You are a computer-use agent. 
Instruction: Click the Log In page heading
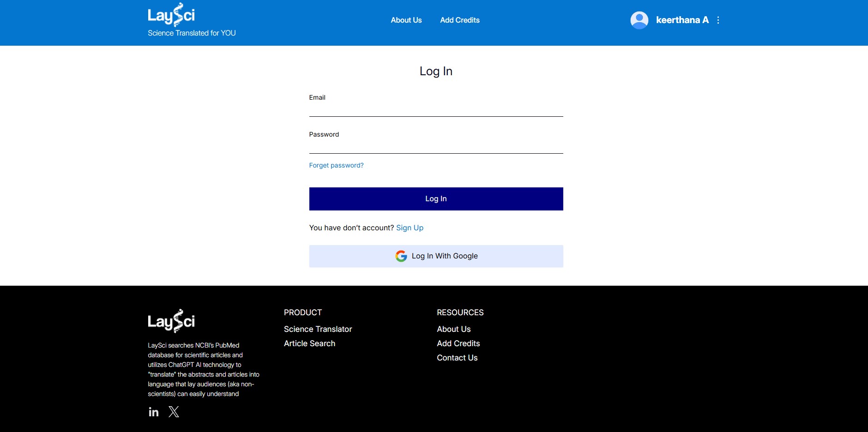coord(436,72)
